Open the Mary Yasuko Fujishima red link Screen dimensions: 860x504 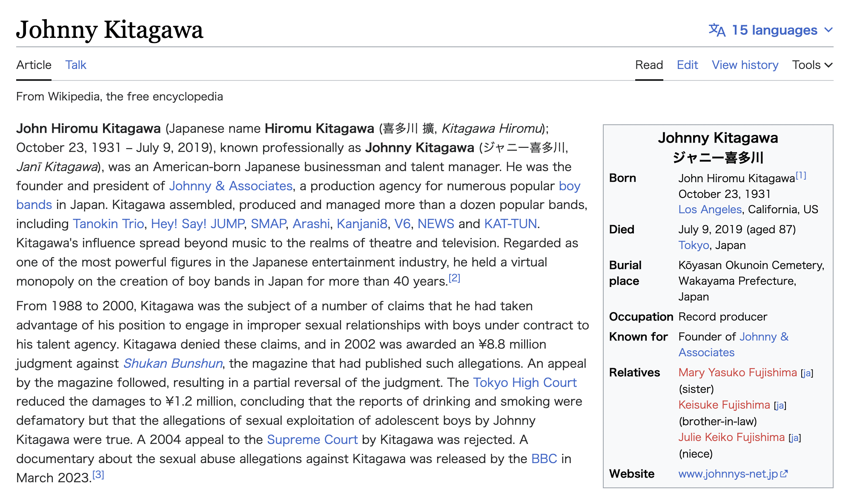[737, 372]
